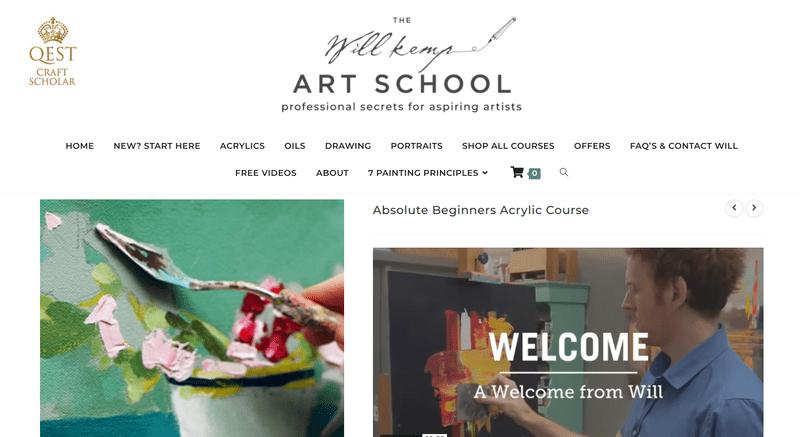The image size is (800, 437).
Task: Open New? Start Here page
Action: click(x=157, y=146)
